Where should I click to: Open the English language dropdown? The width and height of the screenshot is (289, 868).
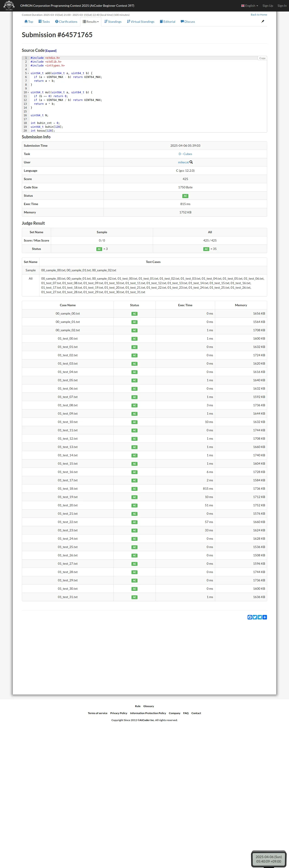pyautogui.click(x=250, y=6)
